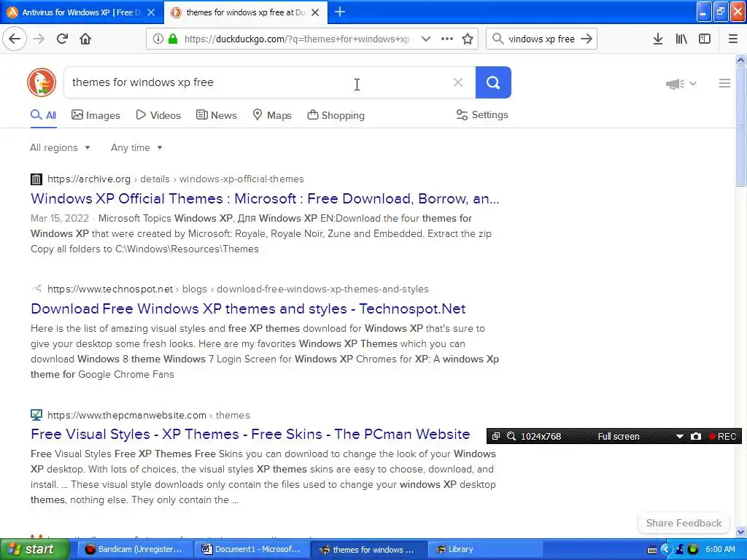Click the 1024x768 resolution label
Screen dimensions: 747x560
(x=541, y=436)
